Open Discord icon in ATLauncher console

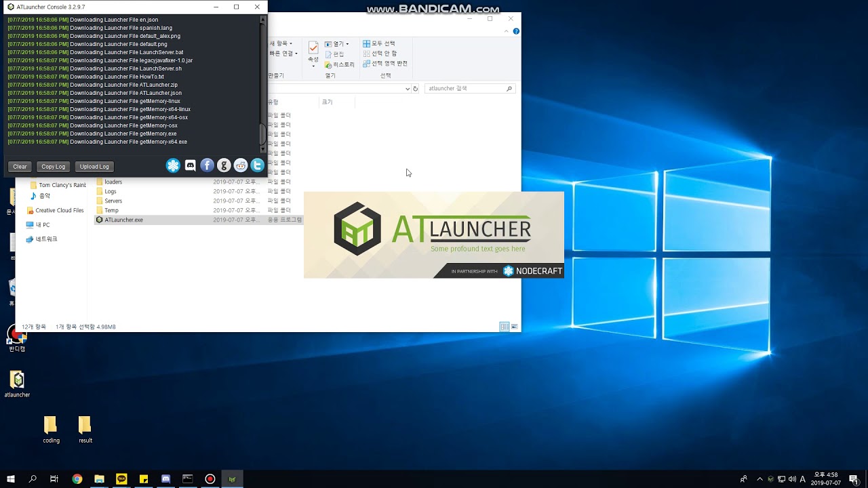[x=191, y=165]
